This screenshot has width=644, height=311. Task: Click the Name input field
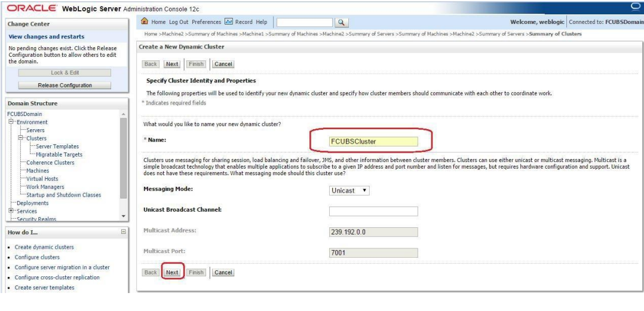point(373,142)
